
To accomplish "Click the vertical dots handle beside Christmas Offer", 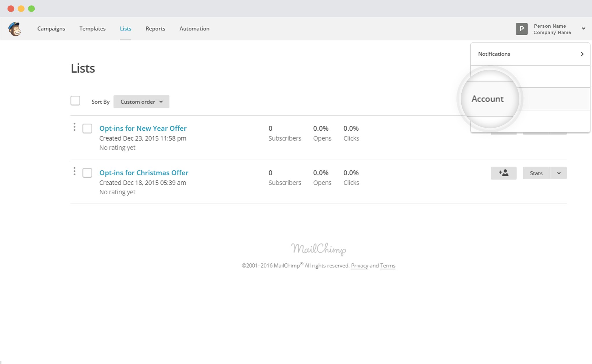I will pyautogui.click(x=75, y=172).
